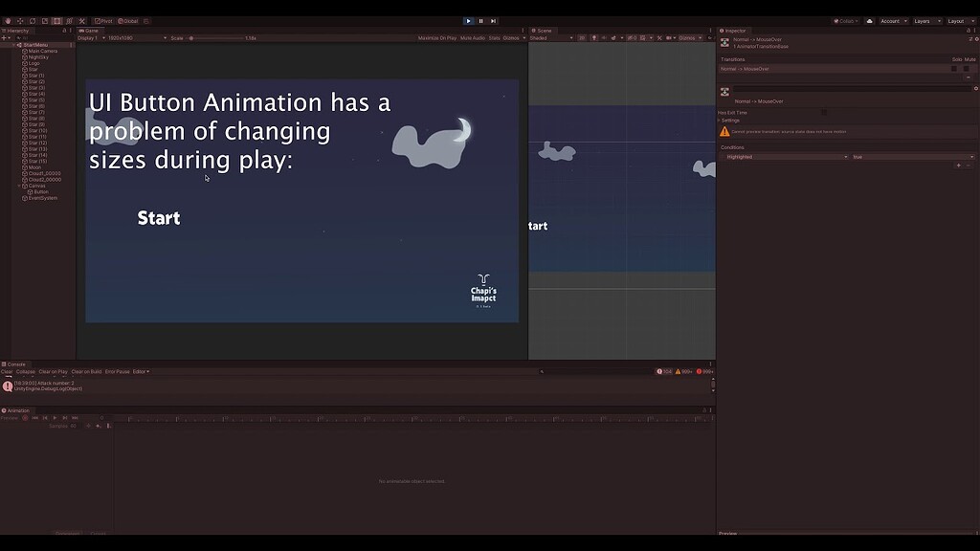Select the Rect transform tool
This screenshot has height=551, width=980.
(56, 20)
